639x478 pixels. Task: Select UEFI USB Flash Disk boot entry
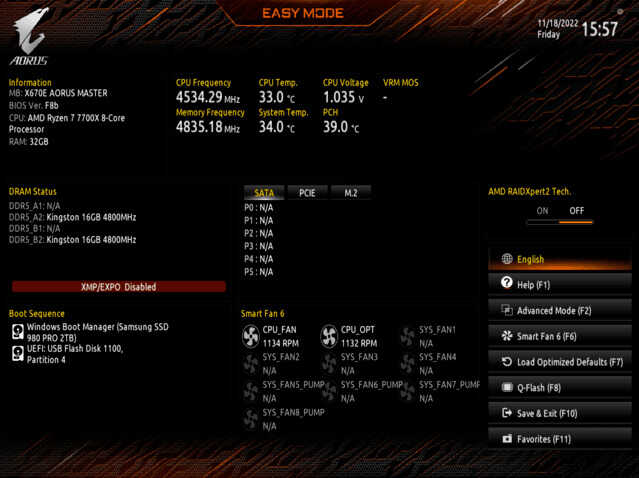(75, 354)
